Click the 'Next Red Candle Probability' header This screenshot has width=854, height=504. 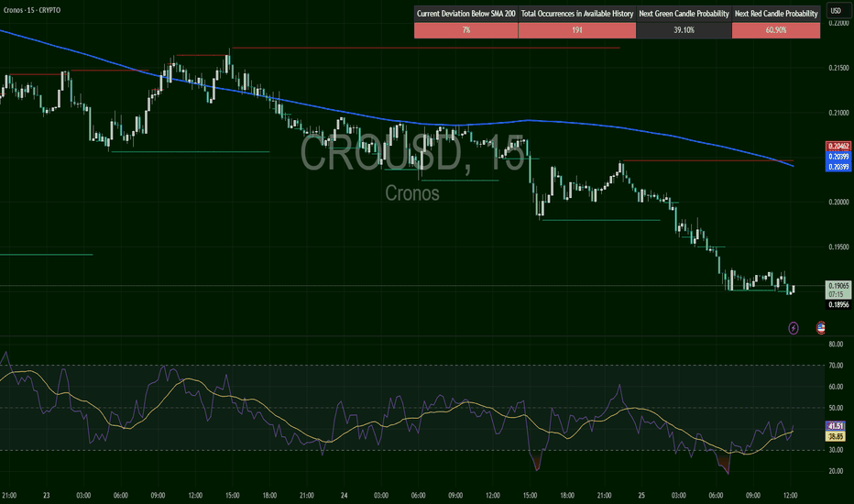click(x=775, y=14)
